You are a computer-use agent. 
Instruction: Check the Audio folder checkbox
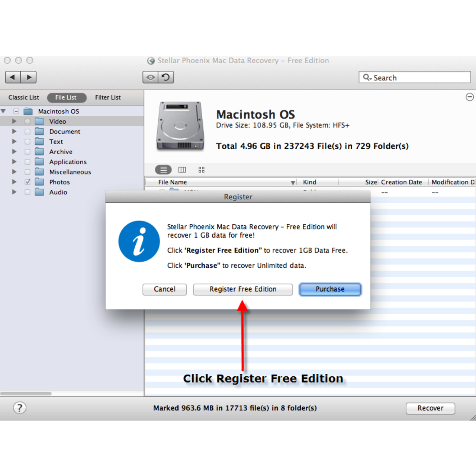click(x=28, y=192)
